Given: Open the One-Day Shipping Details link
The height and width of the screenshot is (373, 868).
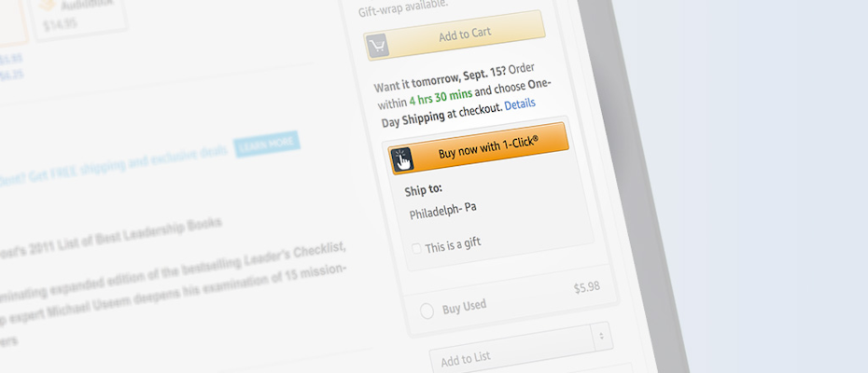Looking at the screenshot, I should point(520,104).
